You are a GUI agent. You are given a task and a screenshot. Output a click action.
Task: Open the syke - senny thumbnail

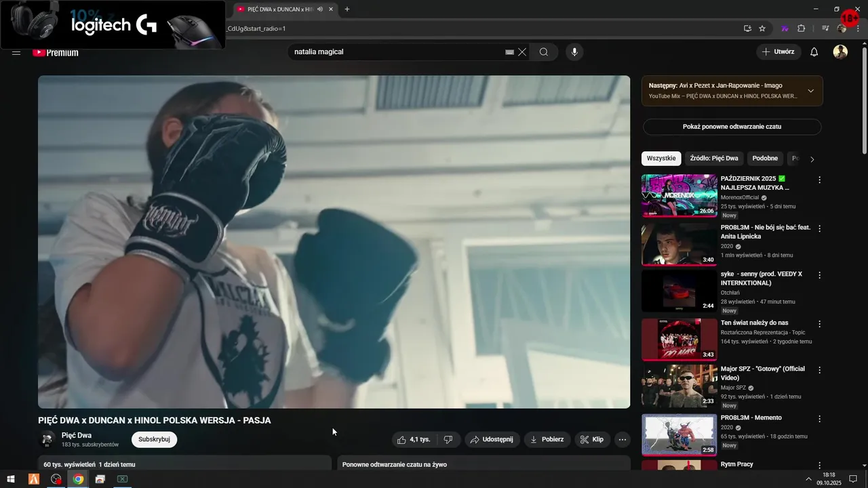pyautogui.click(x=679, y=291)
